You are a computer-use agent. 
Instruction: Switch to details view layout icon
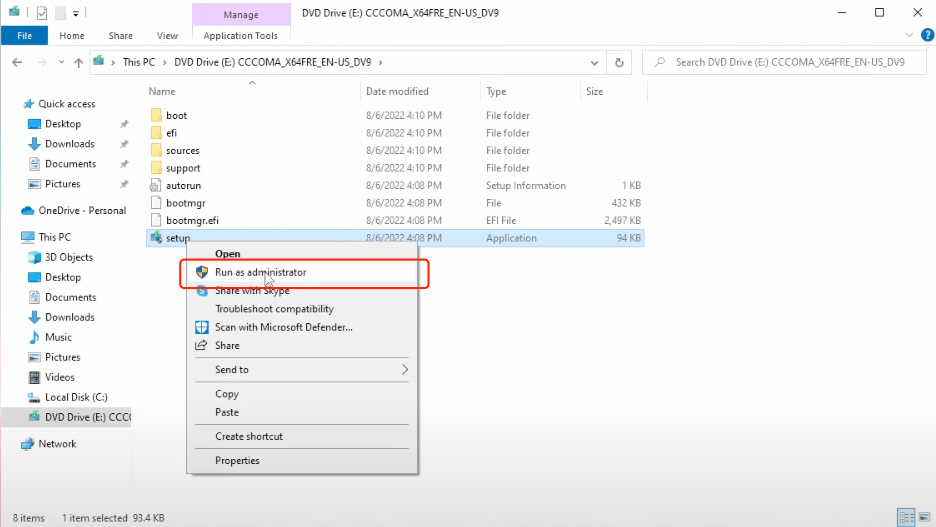pos(906,517)
